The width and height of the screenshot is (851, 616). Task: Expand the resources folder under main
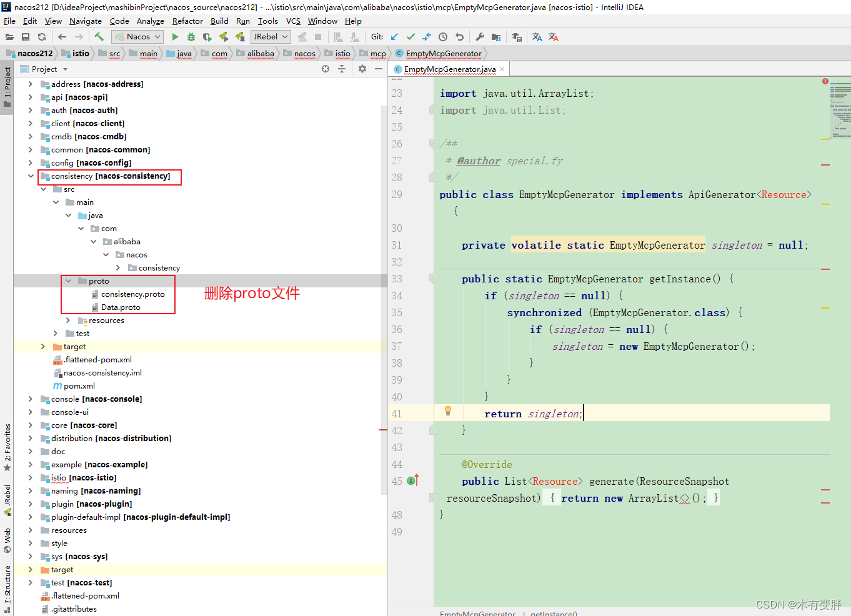click(68, 320)
